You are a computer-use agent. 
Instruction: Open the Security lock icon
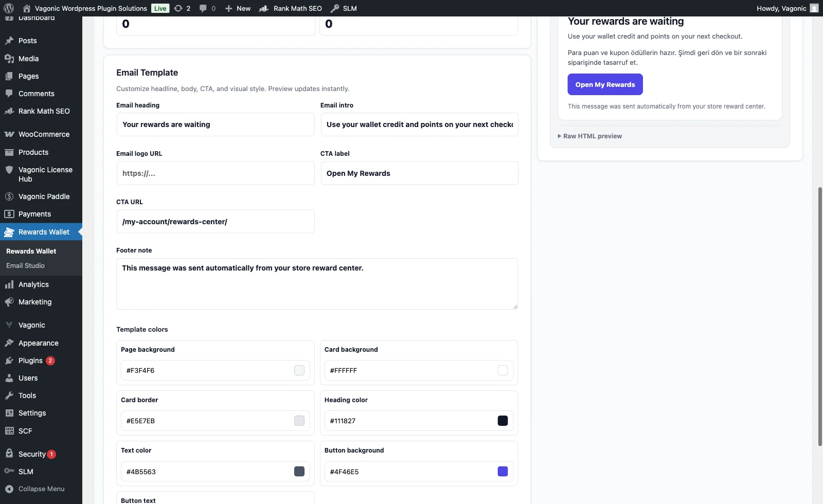point(9,454)
